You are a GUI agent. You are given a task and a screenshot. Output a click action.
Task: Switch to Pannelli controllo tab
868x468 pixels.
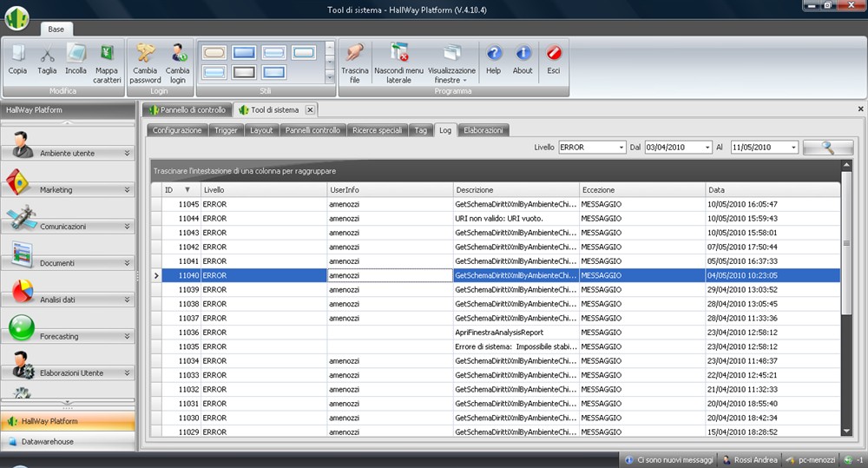coord(312,130)
